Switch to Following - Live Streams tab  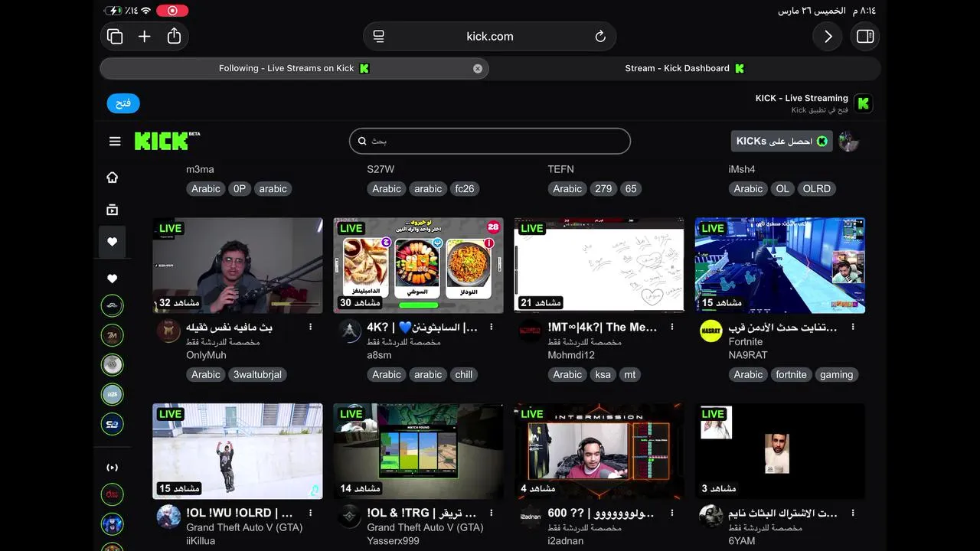click(294, 68)
